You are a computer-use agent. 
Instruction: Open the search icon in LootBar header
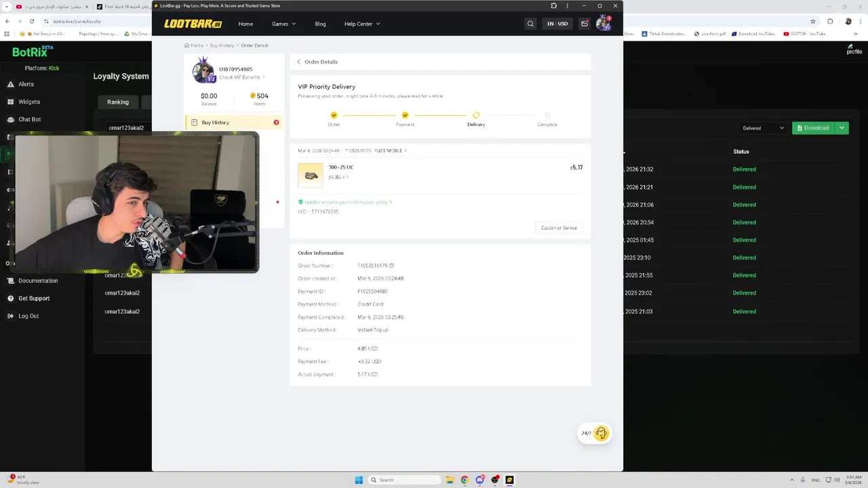(530, 24)
